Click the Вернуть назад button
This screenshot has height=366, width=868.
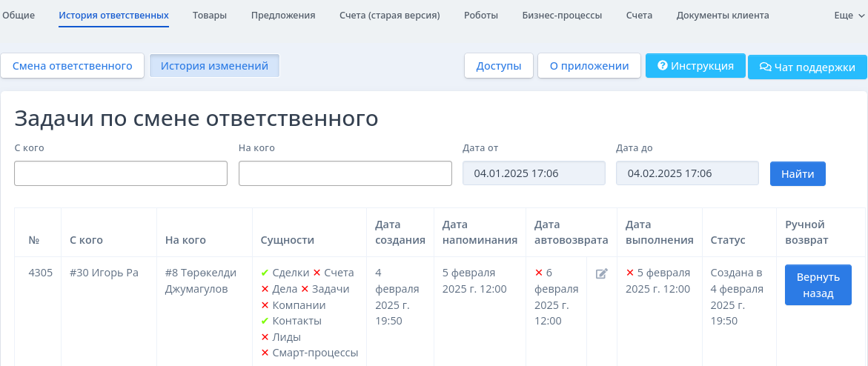coord(818,285)
